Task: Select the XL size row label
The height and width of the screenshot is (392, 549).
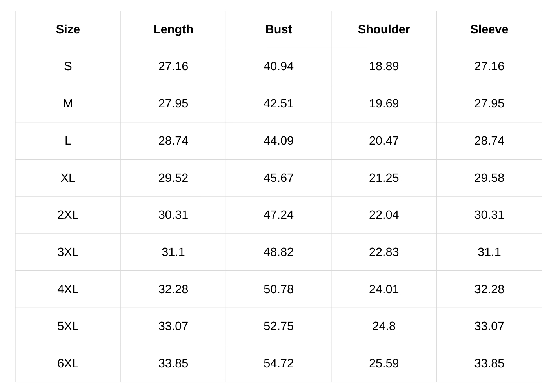Action: coord(68,178)
